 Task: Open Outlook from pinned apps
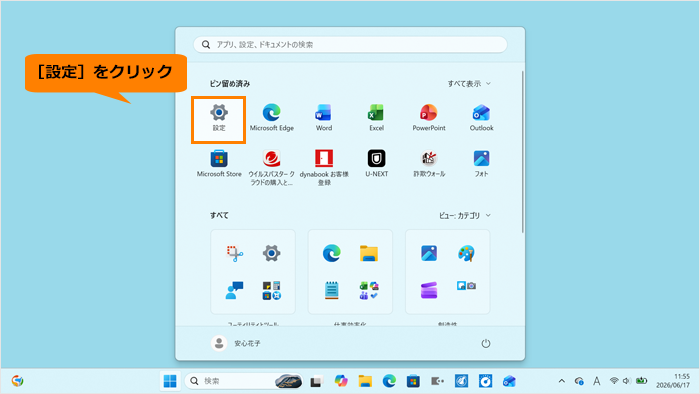481,118
